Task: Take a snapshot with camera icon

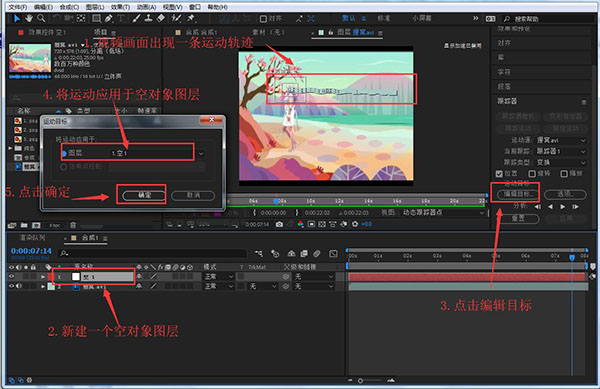Action: pos(279,224)
